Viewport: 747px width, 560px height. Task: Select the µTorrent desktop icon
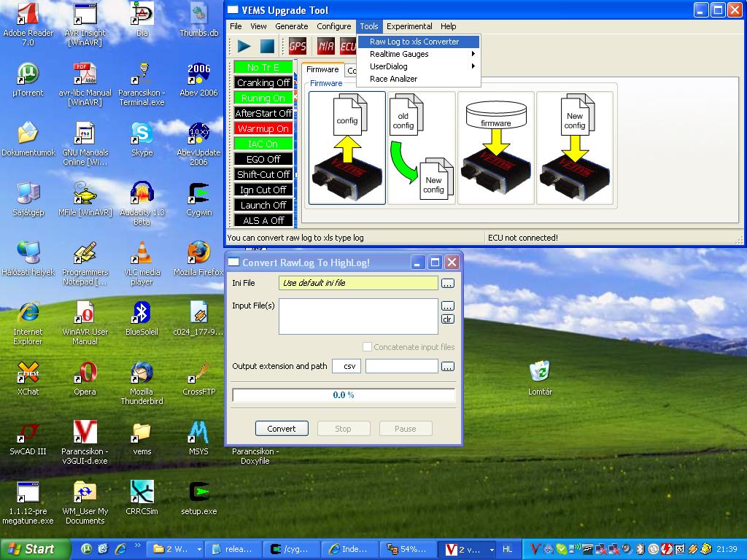28,79
